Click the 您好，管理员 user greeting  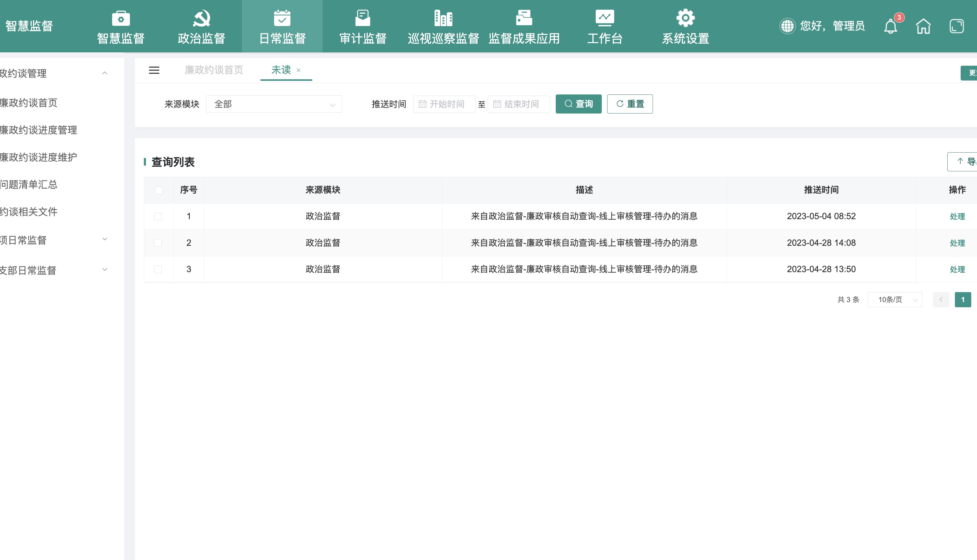pos(832,26)
